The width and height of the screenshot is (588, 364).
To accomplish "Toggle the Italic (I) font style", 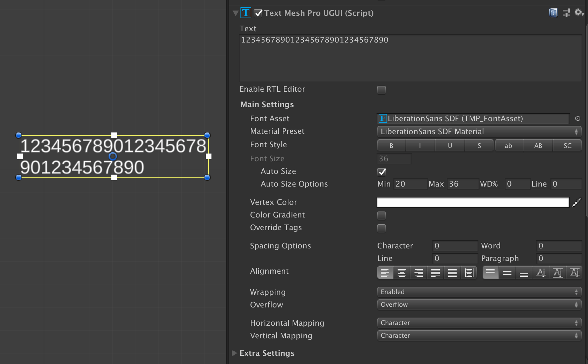I will click(420, 145).
